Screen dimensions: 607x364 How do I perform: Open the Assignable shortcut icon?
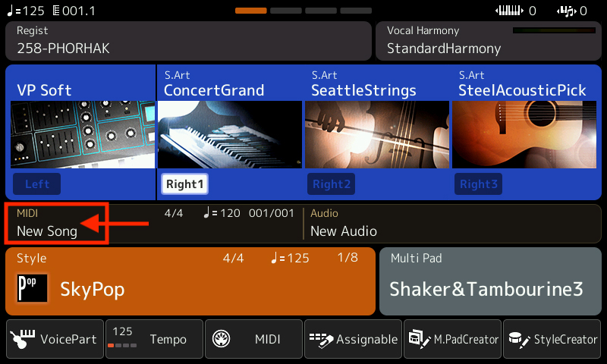321,340
